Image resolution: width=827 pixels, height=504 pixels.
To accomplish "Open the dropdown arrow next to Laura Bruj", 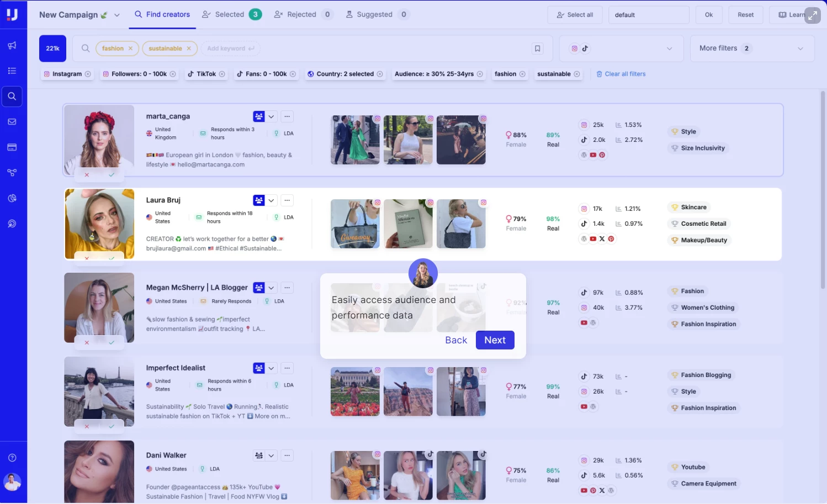I will [x=272, y=200].
